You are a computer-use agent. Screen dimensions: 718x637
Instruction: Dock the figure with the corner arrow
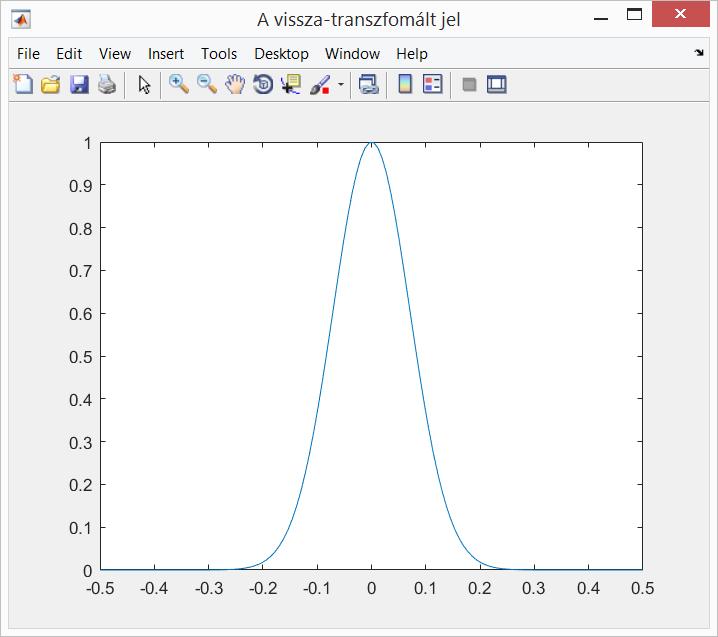pos(699,53)
